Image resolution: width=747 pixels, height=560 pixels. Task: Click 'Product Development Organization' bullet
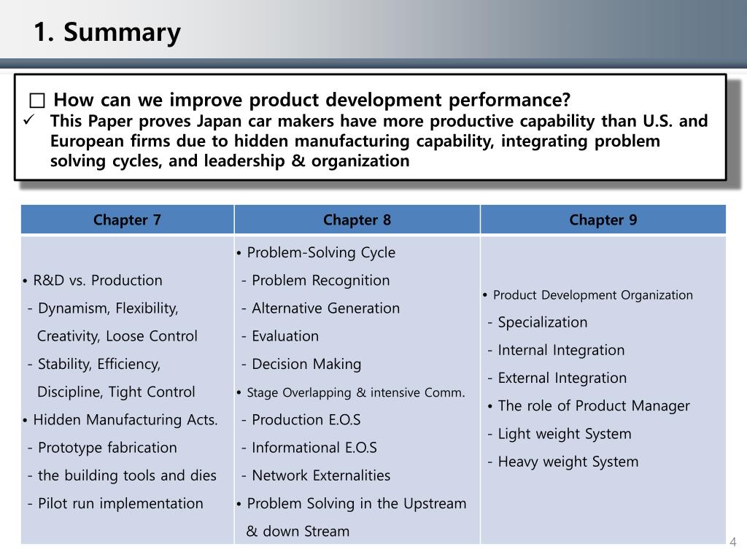[592, 295]
